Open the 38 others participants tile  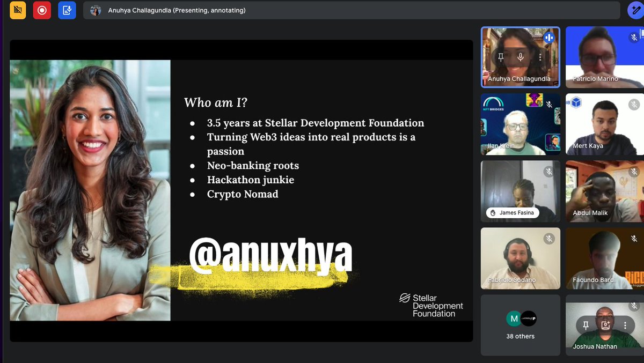[x=520, y=325]
